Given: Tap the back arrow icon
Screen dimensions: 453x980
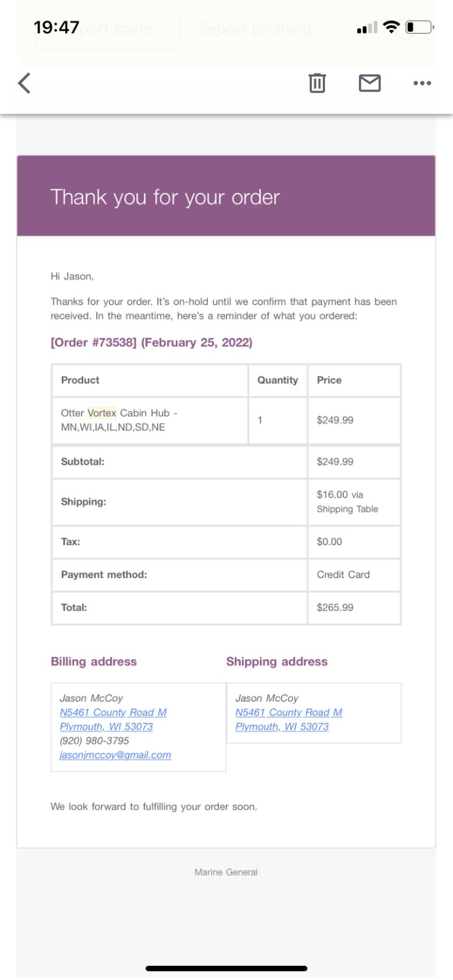Looking at the screenshot, I should click(x=24, y=83).
